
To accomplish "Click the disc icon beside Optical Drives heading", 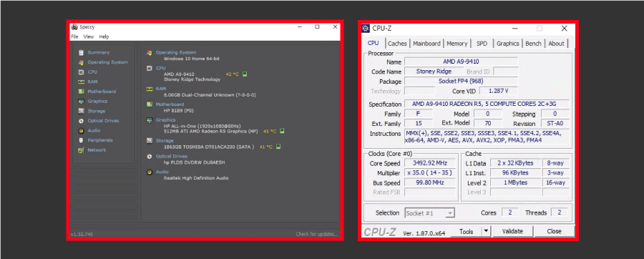I will point(150,157).
